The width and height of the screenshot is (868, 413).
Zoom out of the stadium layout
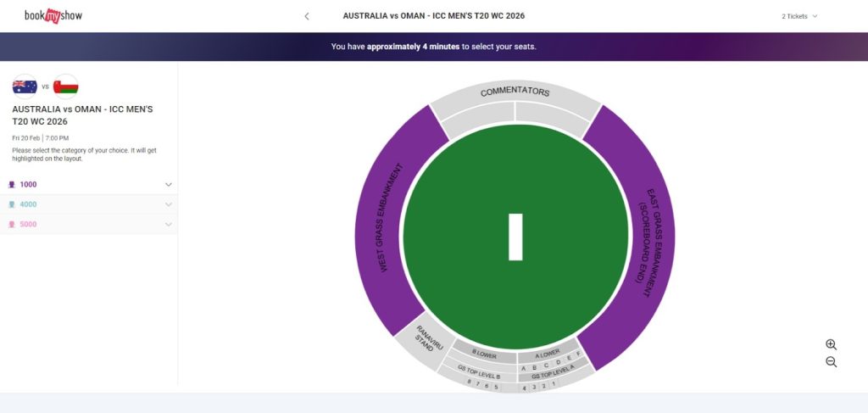point(831,362)
